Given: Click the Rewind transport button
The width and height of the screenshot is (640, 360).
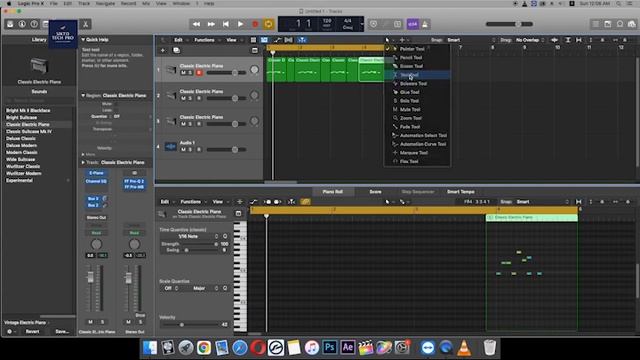Looking at the screenshot, I should [x=196, y=24].
